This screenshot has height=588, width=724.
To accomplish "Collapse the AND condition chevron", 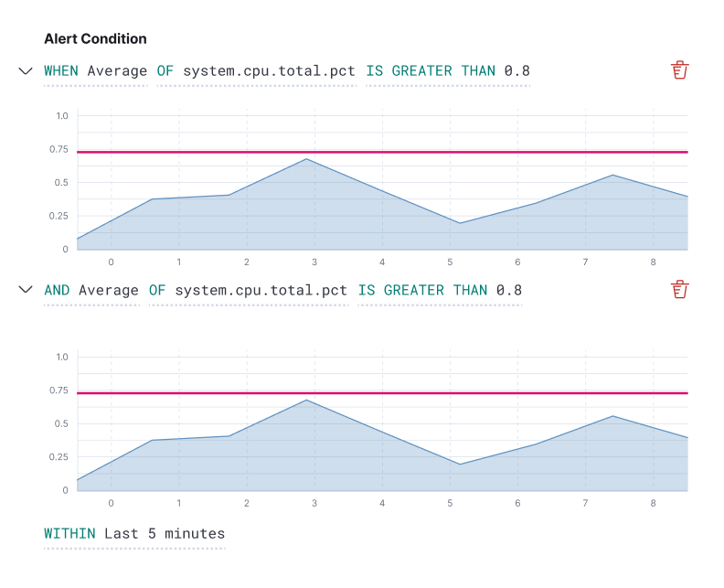I will tap(26, 290).
